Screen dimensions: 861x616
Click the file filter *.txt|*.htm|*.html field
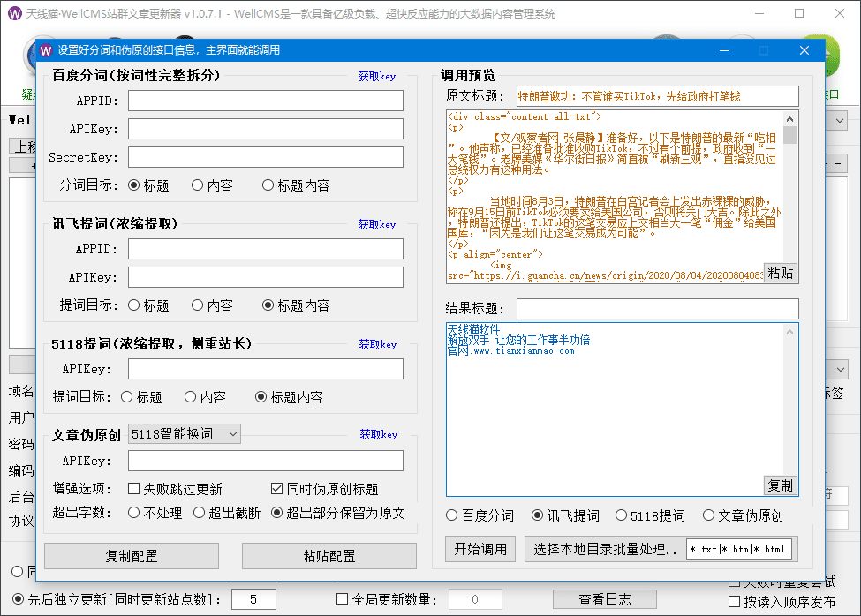pyautogui.click(x=738, y=549)
